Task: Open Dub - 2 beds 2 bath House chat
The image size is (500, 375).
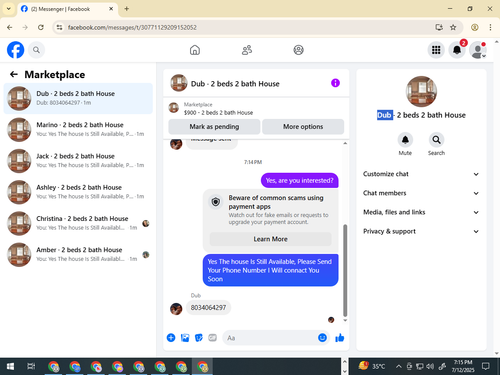Action: coord(78,98)
